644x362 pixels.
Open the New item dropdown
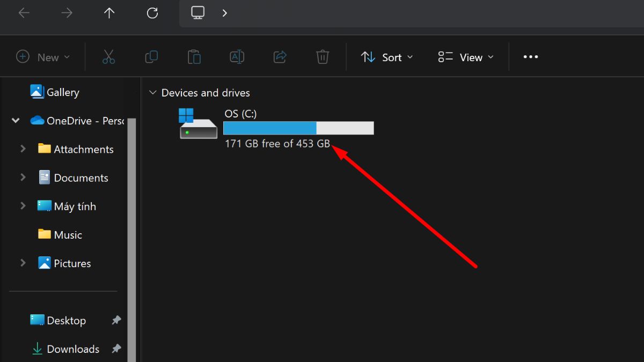click(x=43, y=57)
